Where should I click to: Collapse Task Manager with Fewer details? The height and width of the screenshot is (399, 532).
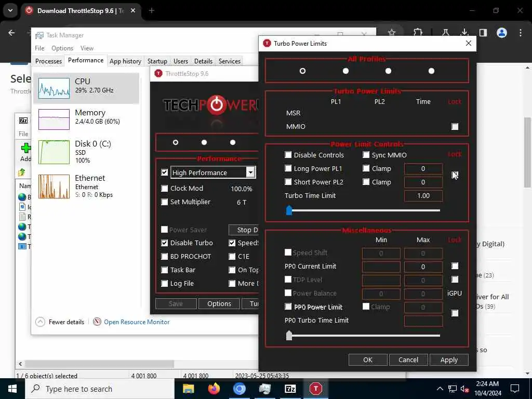coord(60,322)
